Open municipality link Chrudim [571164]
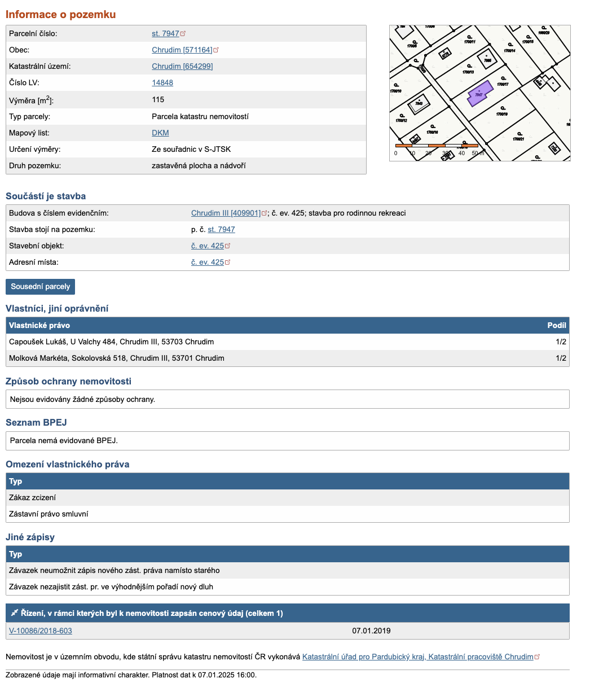This screenshot has width=590, height=700. coord(182,50)
